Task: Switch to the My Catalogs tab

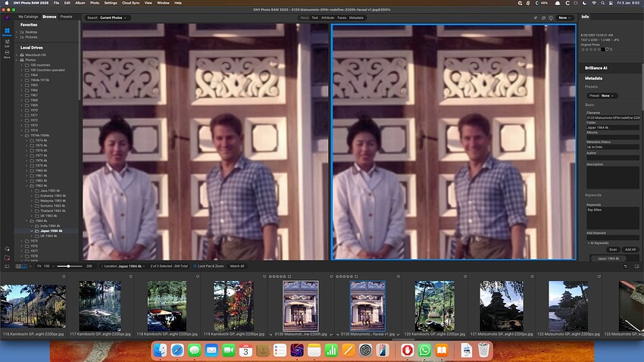Action: [28, 17]
